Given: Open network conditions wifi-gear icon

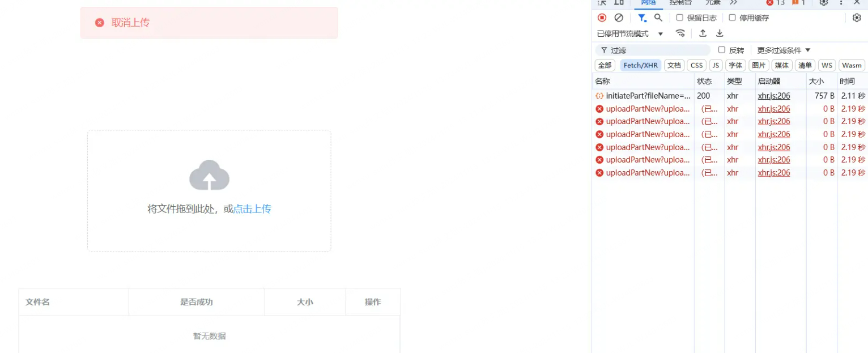Looking at the screenshot, I should [x=680, y=33].
